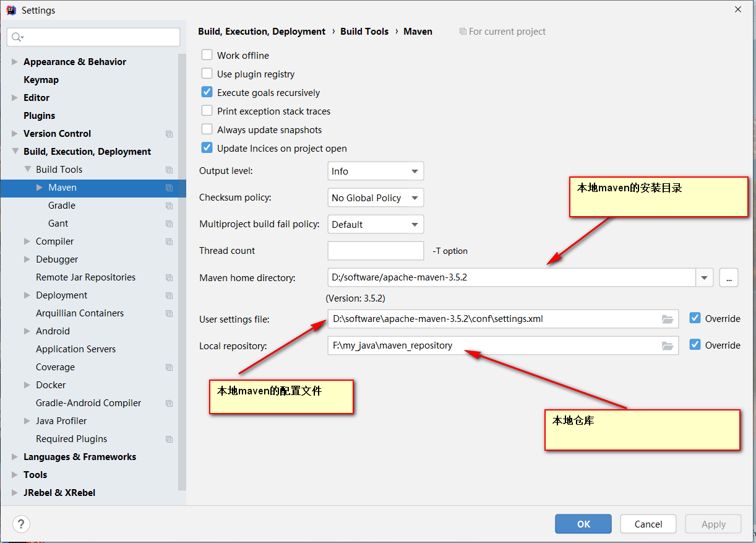
Task: Expand the Version Control node
Action: click(x=15, y=134)
